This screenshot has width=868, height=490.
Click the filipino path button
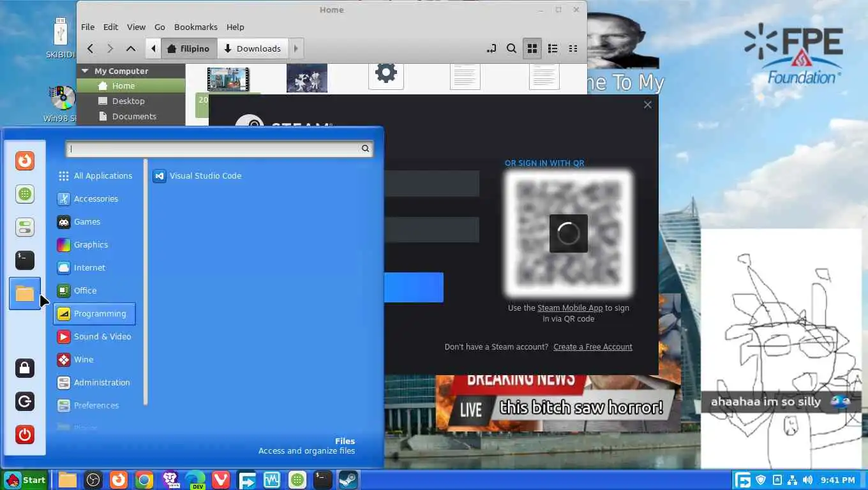(189, 48)
